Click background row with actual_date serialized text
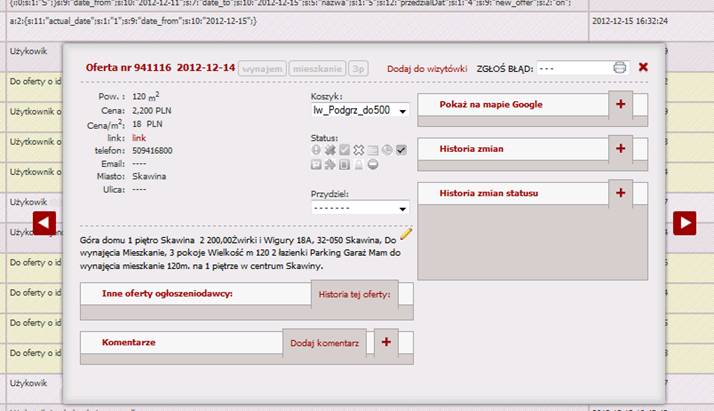 tap(133, 21)
